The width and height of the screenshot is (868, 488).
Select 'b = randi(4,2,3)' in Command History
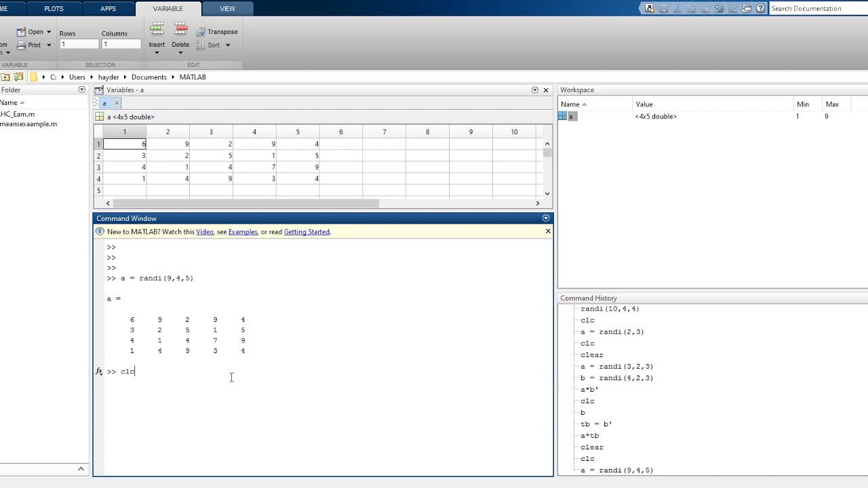[616, 378]
